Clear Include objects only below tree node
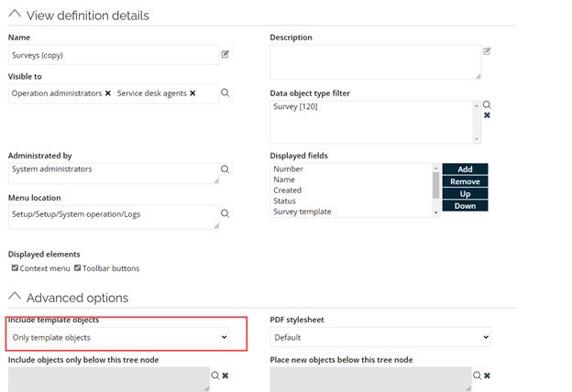This screenshot has height=392, width=572. pyautogui.click(x=225, y=376)
